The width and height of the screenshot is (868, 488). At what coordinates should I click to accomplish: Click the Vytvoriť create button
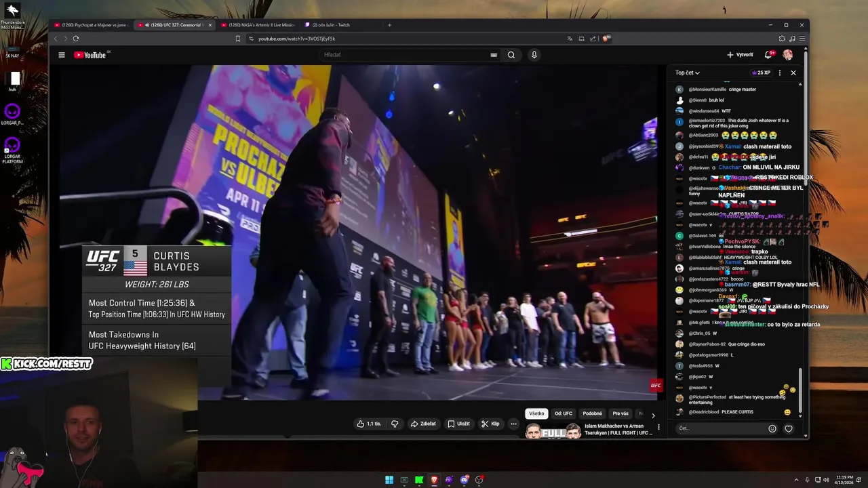[740, 55]
